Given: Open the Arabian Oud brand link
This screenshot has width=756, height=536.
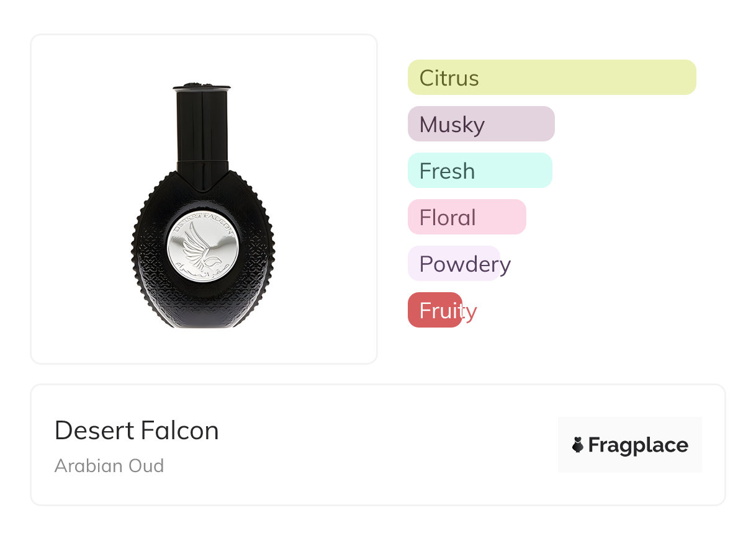Looking at the screenshot, I should [x=109, y=466].
